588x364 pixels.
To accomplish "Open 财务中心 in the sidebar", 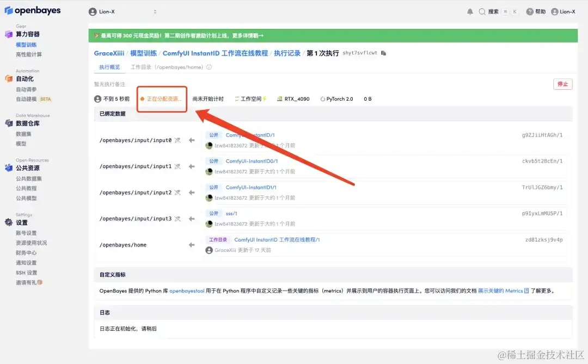I will click(x=26, y=252).
